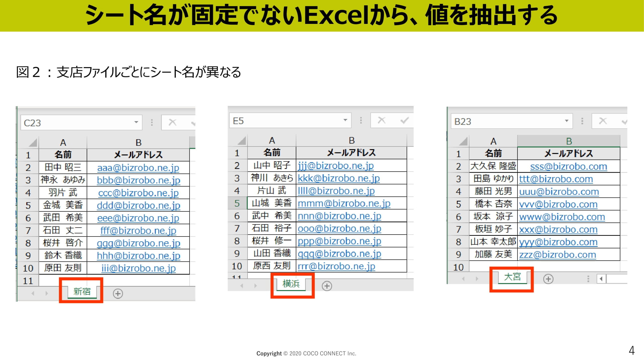This screenshot has height=362, width=644.
Task: Click cell containing 大久保 隆盛
Action: coord(493,166)
